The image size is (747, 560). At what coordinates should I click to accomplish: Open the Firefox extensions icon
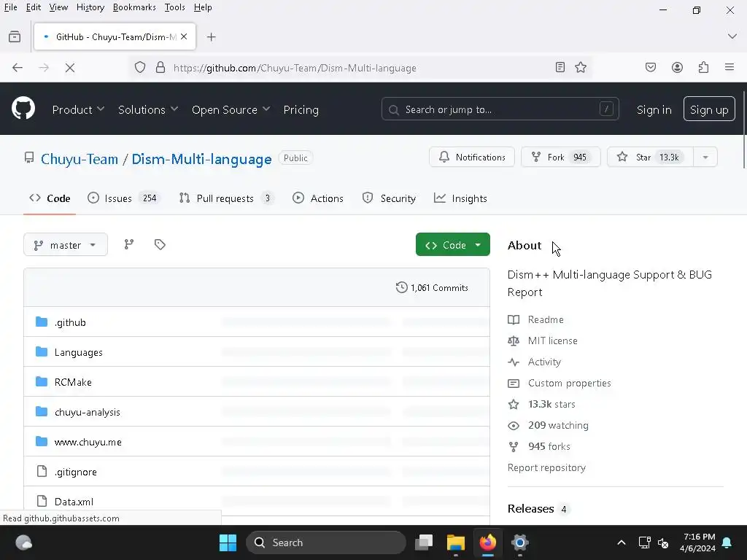tap(704, 68)
